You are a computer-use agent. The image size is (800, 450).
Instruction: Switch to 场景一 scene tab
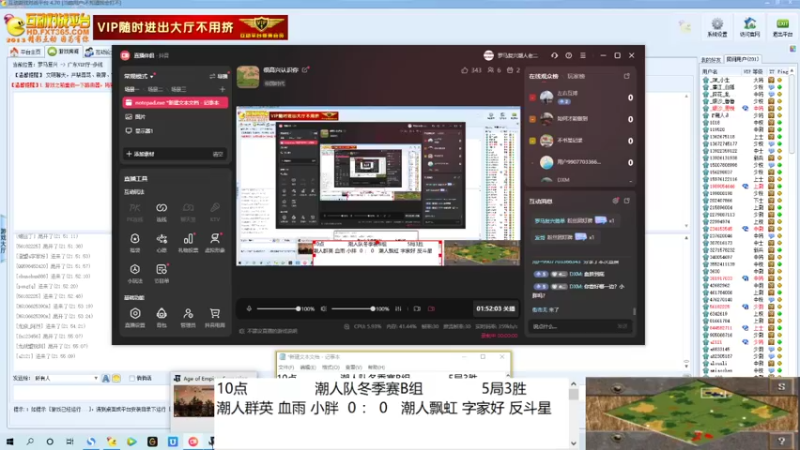132,89
